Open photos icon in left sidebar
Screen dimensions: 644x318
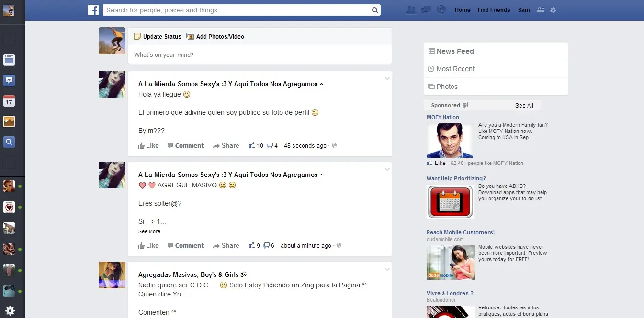click(9, 121)
